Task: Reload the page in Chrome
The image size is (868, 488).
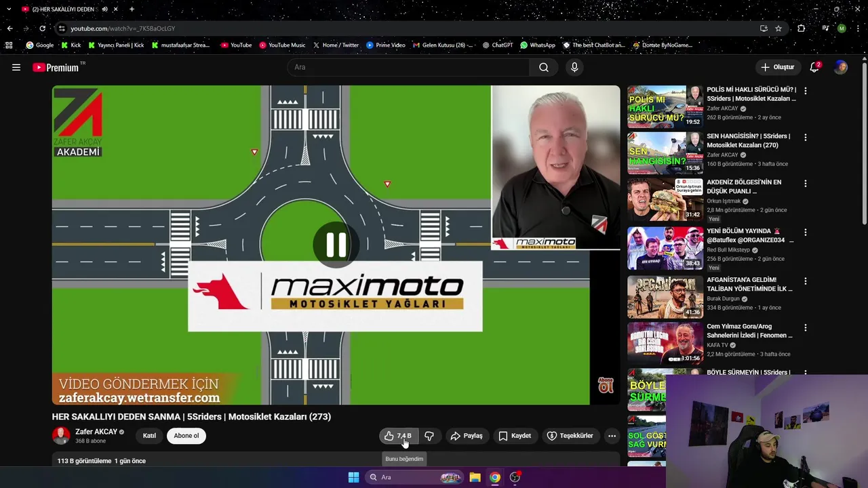Action: tap(42, 28)
